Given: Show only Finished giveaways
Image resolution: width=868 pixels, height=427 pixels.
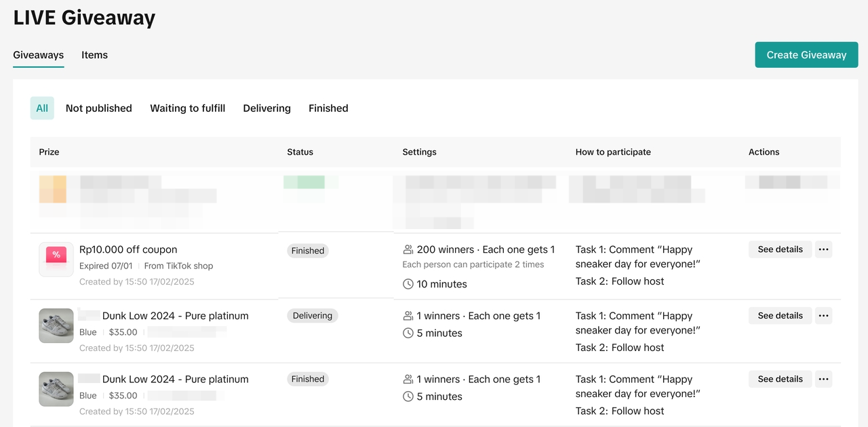Looking at the screenshot, I should click(328, 108).
